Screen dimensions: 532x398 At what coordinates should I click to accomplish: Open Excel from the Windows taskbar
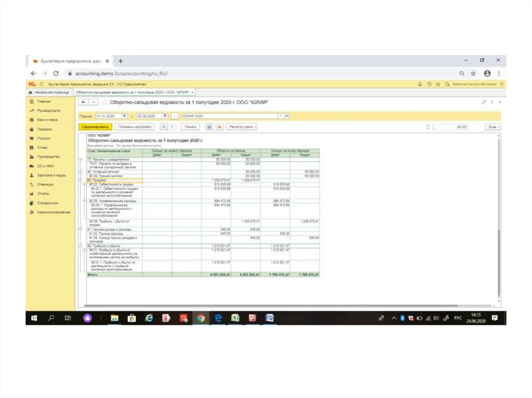coord(235,318)
